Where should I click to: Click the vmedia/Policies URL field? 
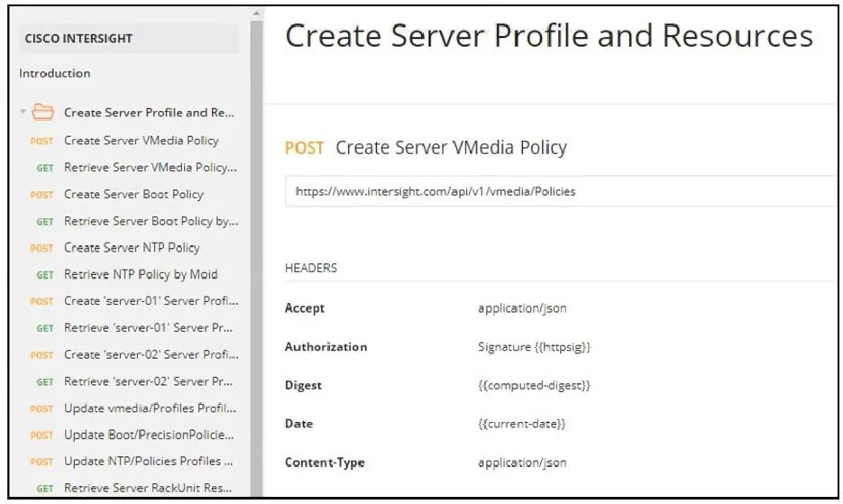(560, 191)
